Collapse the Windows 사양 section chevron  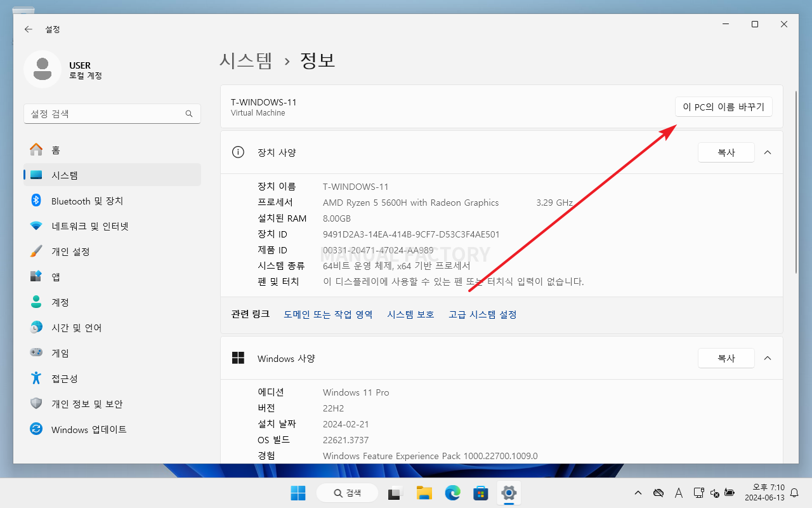coord(768,358)
